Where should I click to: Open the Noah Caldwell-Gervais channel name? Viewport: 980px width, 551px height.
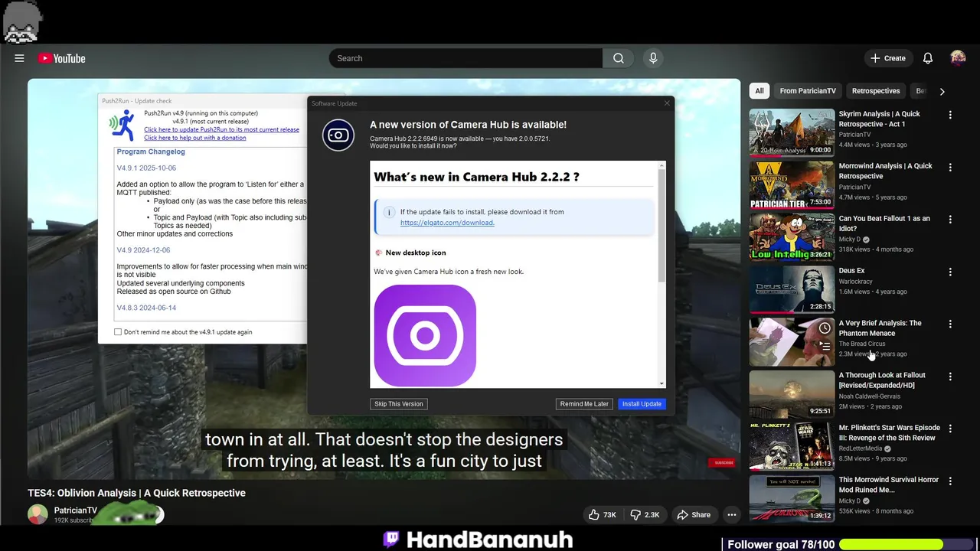pyautogui.click(x=870, y=396)
